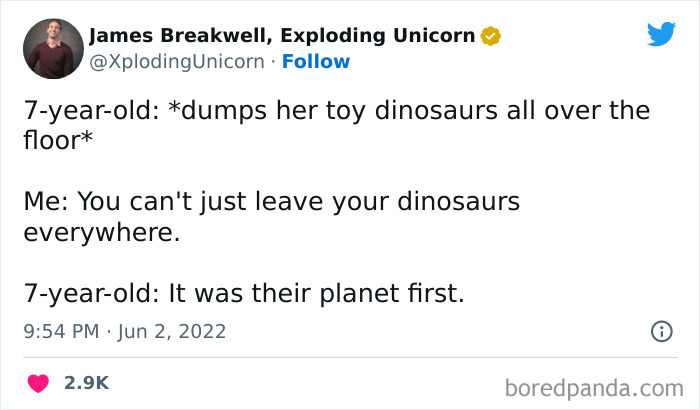
Task: View the 2.9K likes count
Action: pyautogui.click(x=86, y=383)
